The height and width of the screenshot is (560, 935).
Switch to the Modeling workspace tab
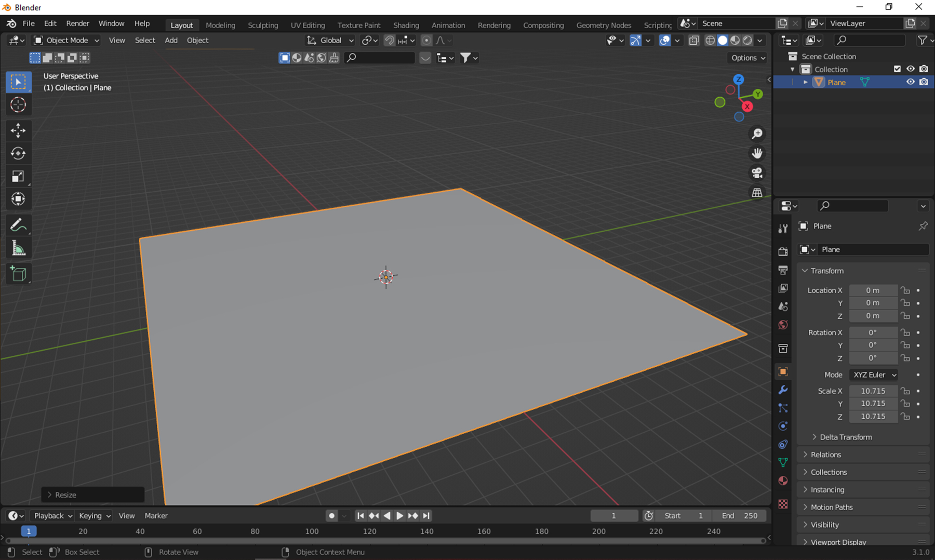click(220, 25)
